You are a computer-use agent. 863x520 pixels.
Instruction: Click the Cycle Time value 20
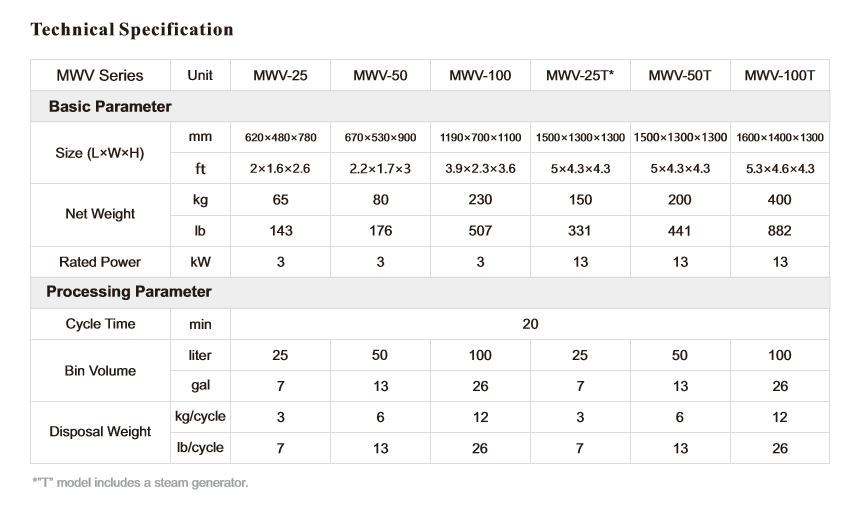[530, 324]
